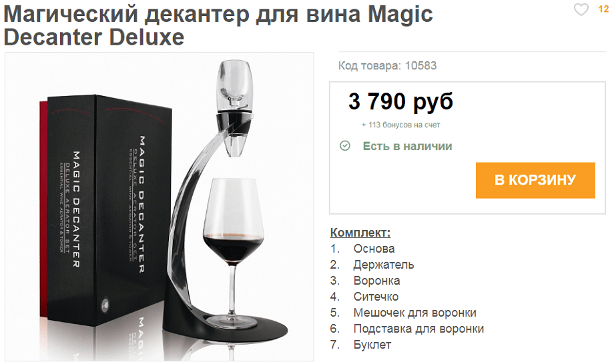Select the Держатель list item
Image resolution: width=614 pixels, height=364 pixels.
tap(383, 265)
